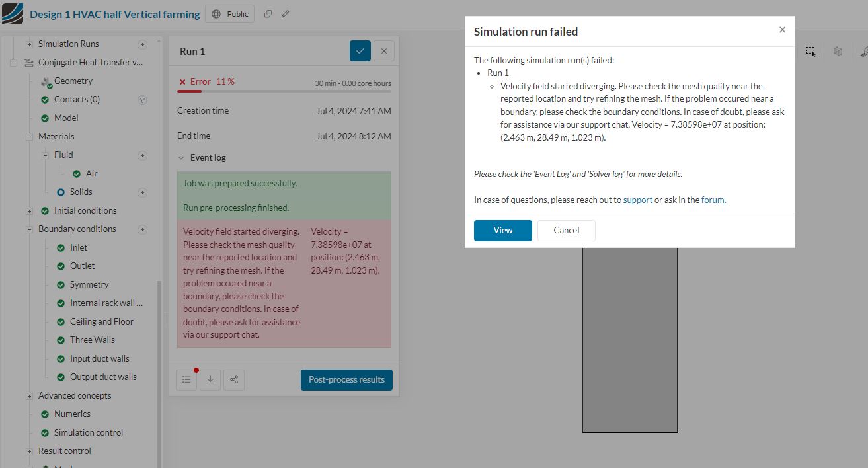Expand the Advanced concepts section
Screen dimensions: 868x468
click(28, 395)
